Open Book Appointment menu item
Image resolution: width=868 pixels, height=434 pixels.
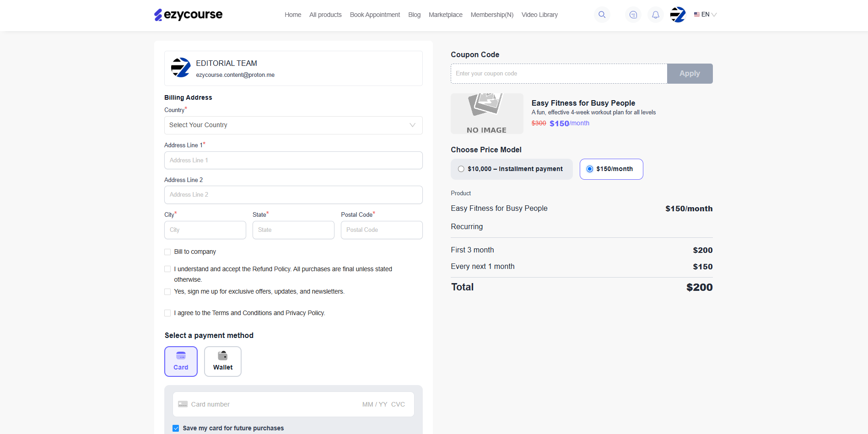point(375,15)
